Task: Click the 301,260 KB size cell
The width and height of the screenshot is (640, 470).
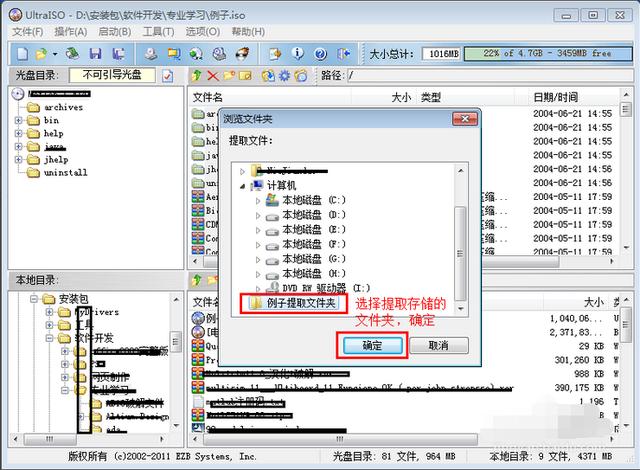Action: point(578,360)
